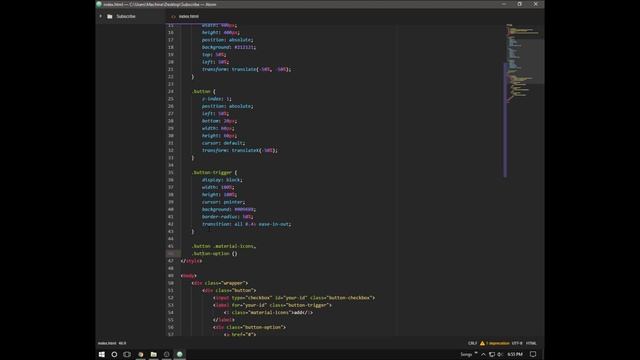This screenshot has width=640, height=360.
Task: Open the Windows notification center
Action: [533, 354]
